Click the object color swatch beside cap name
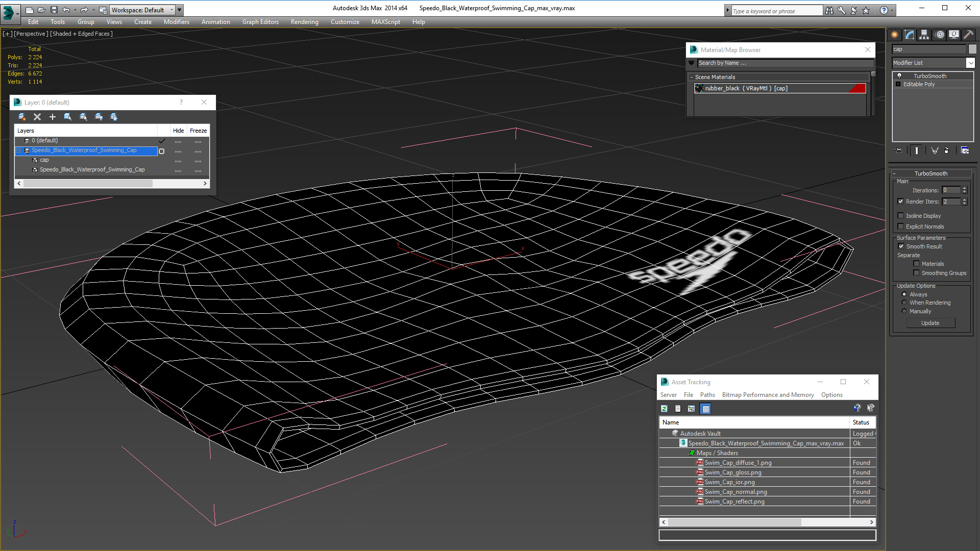Viewport: 980px width, 551px height. tap(972, 49)
